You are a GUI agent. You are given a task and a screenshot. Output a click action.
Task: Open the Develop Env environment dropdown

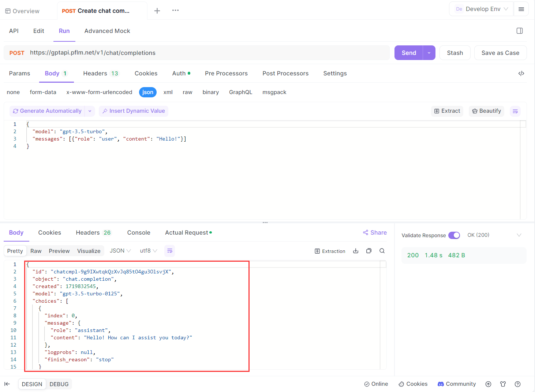(x=481, y=9)
